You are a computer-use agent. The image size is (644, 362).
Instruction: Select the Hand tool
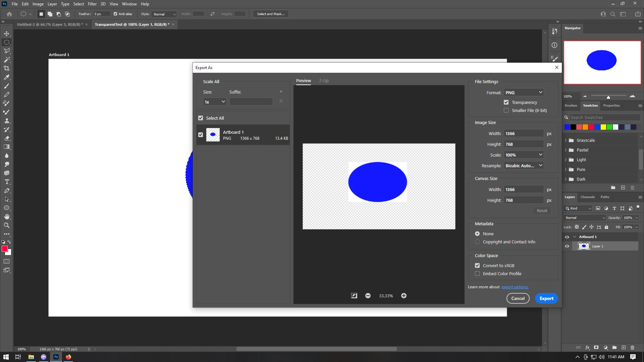tap(7, 217)
